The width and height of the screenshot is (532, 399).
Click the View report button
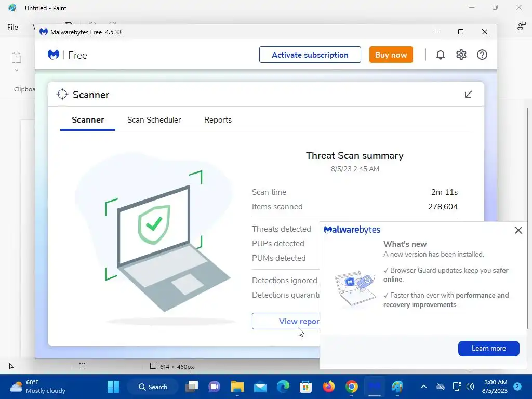click(286, 321)
